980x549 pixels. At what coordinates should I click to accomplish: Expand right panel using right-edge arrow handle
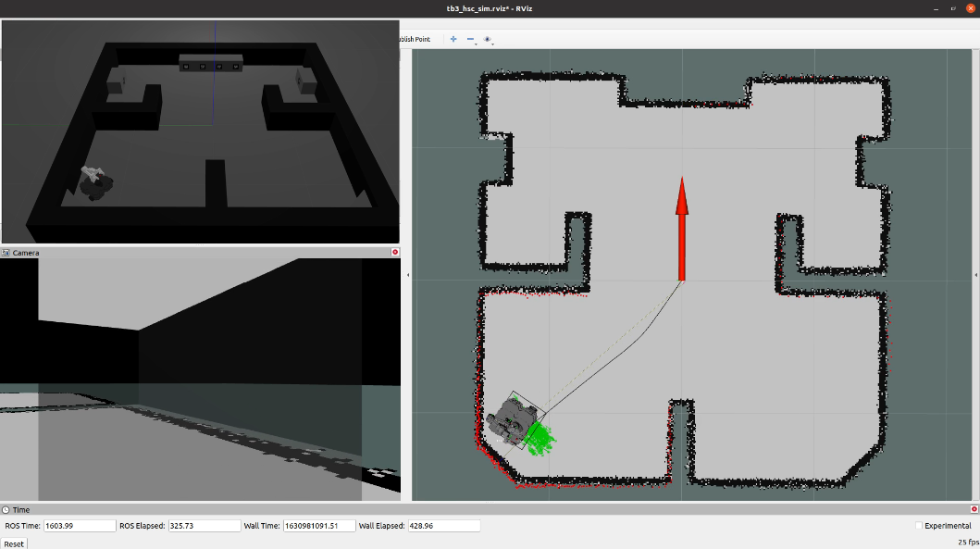976,275
